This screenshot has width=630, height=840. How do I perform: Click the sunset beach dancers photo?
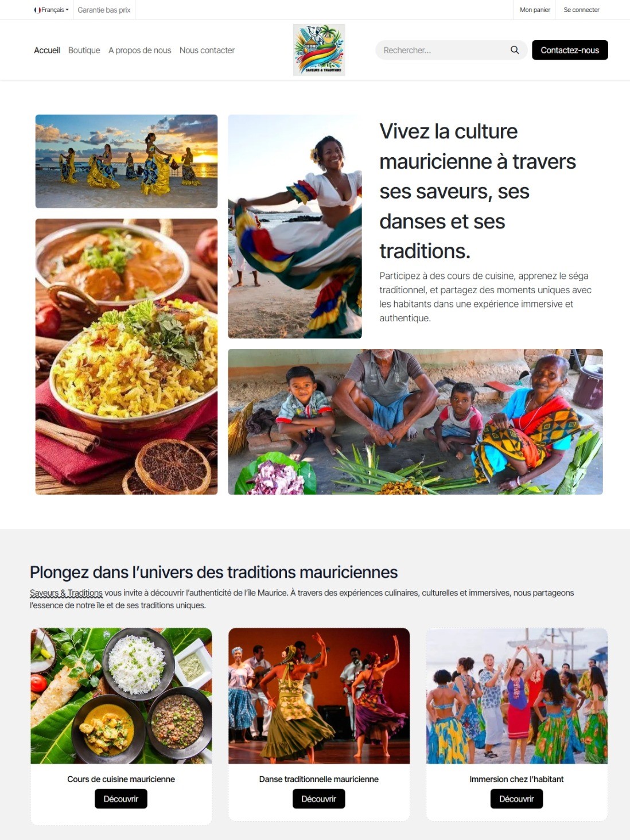click(126, 161)
